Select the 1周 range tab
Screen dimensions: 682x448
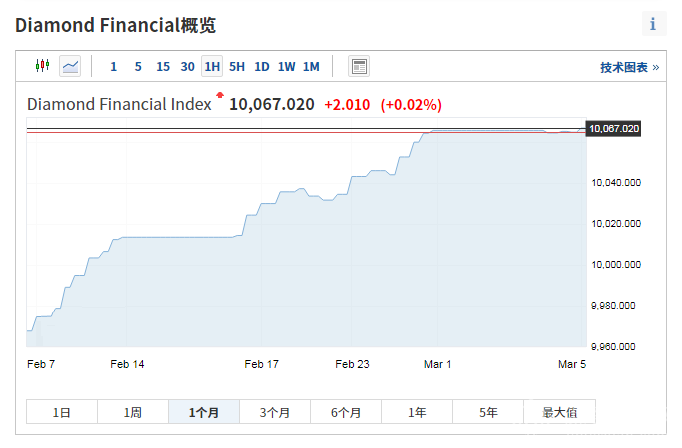coord(133,412)
